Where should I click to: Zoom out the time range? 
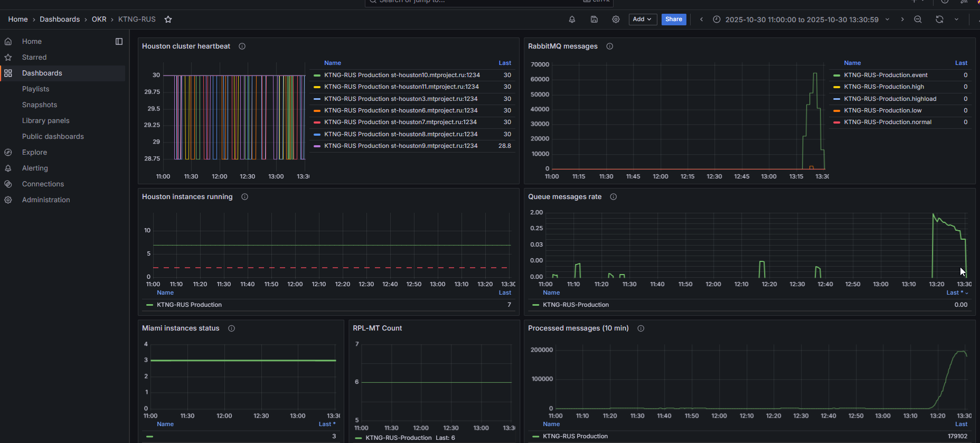point(918,20)
